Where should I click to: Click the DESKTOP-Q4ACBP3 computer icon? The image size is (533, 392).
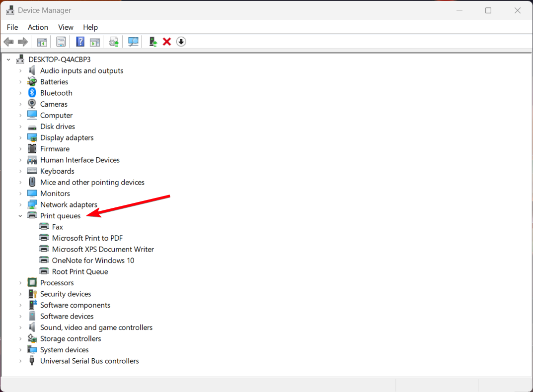coord(20,59)
